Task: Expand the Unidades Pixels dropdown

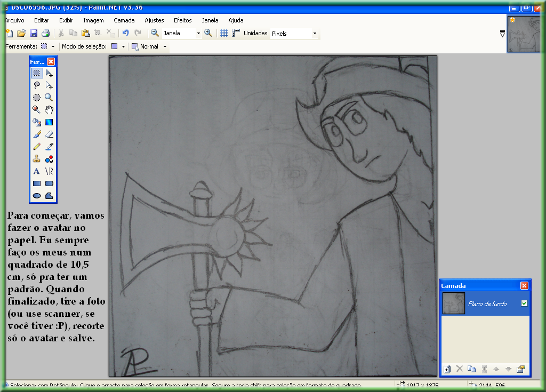Action: click(315, 33)
